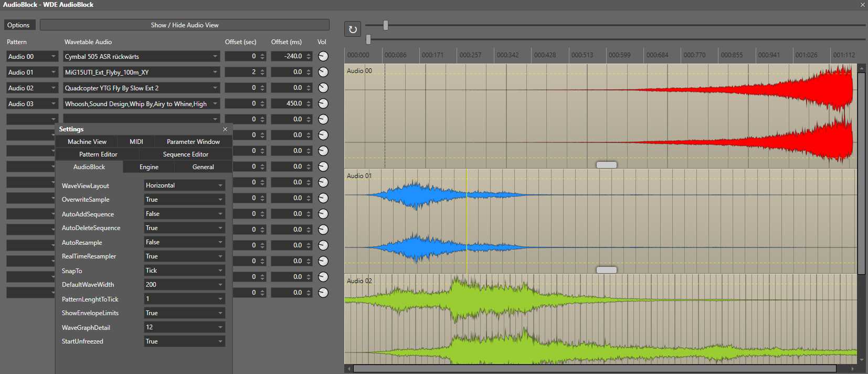The image size is (868, 374).
Task: Click the Audio 02 volume knob
Action: coord(323,88)
